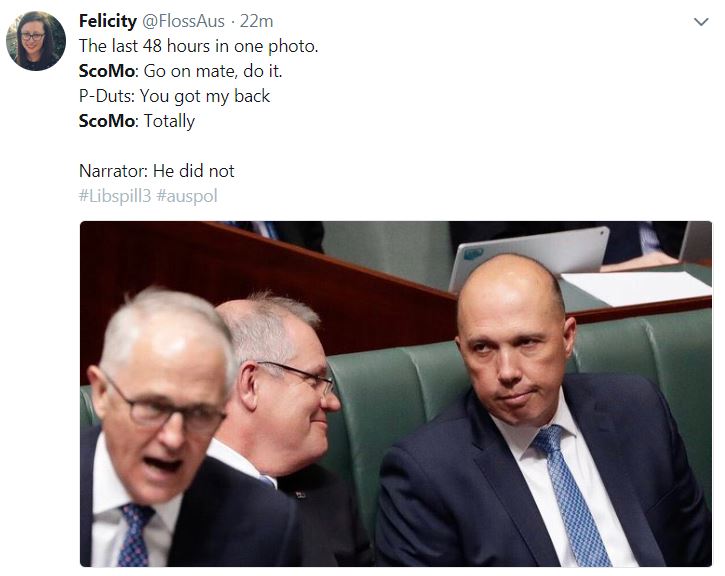725x576 pixels.
Task: Expand the tweet options chevron
Action: pyautogui.click(x=701, y=22)
